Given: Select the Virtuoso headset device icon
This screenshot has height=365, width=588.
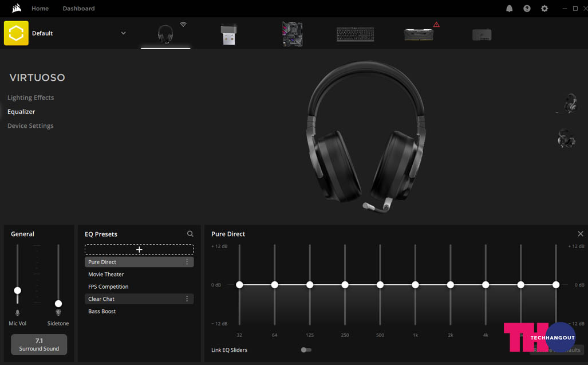Looking at the screenshot, I should pos(165,34).
